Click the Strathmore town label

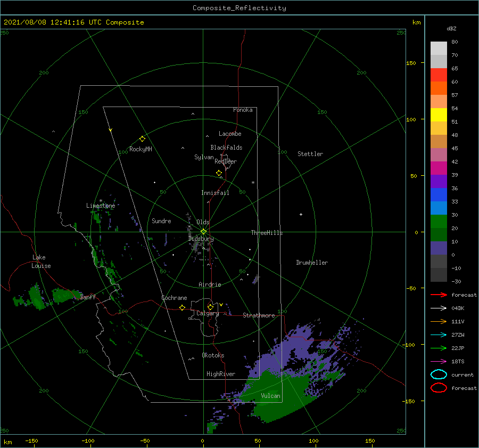pos(259,315)
